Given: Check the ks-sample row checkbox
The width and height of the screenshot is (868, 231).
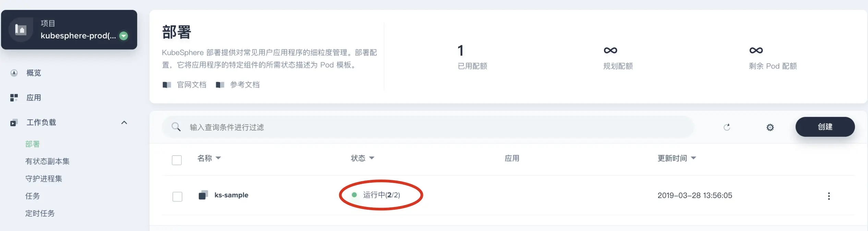Looking at the screenshot, I should [x=177, y=196].
